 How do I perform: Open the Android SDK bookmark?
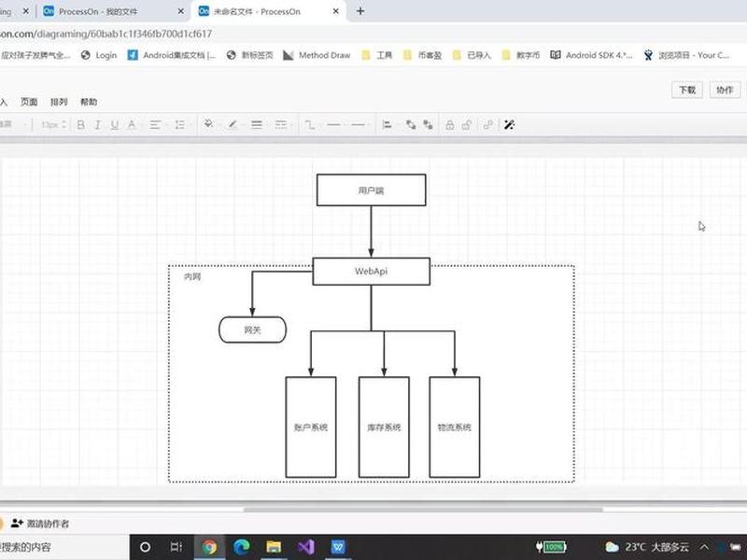point(591,55)
